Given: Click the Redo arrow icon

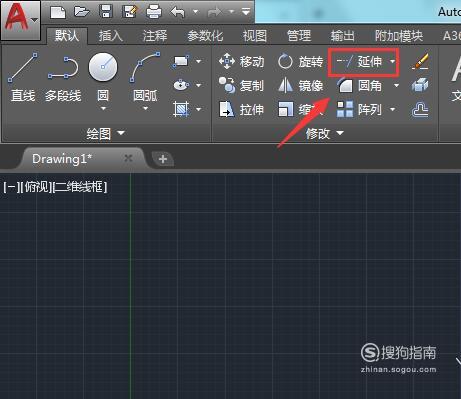Looking at the screenshot, I should pos(214,12).
